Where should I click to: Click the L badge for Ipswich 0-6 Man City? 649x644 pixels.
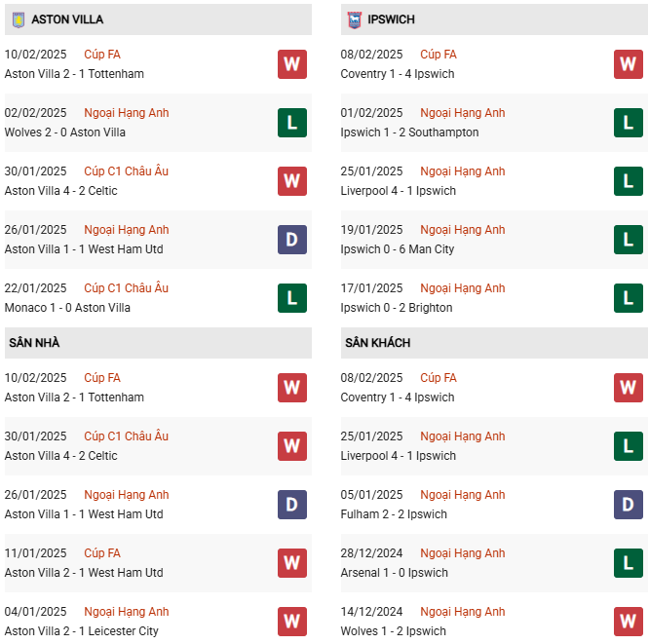[x=628, y=240]
